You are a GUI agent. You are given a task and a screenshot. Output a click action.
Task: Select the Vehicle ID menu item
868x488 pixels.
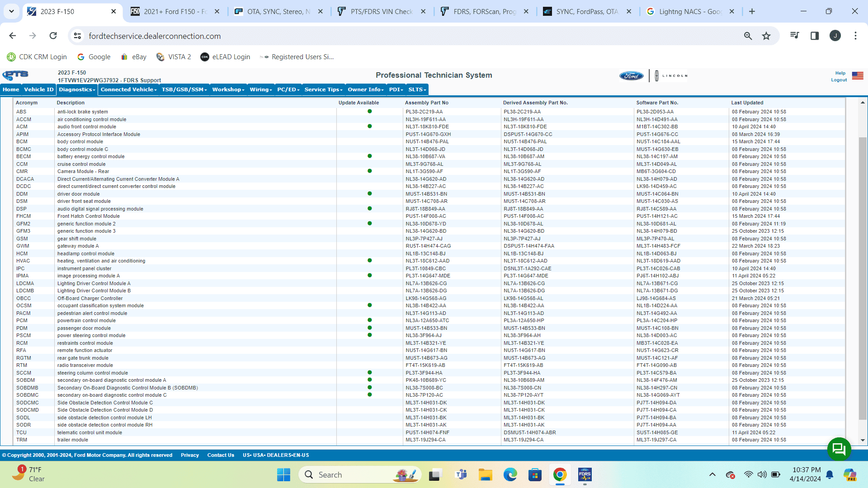[x=38, y=89]
